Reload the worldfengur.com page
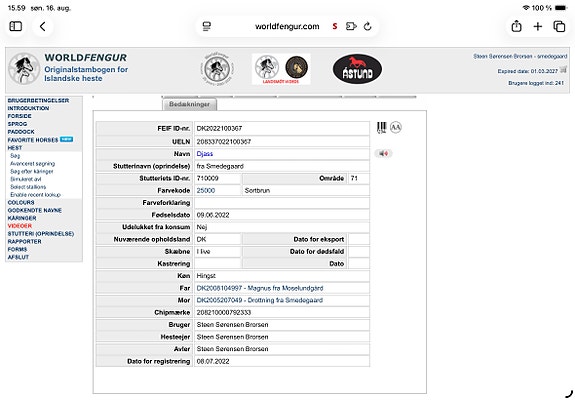The height and width of the screenshot is (400, 575). [x=367, y=26]
